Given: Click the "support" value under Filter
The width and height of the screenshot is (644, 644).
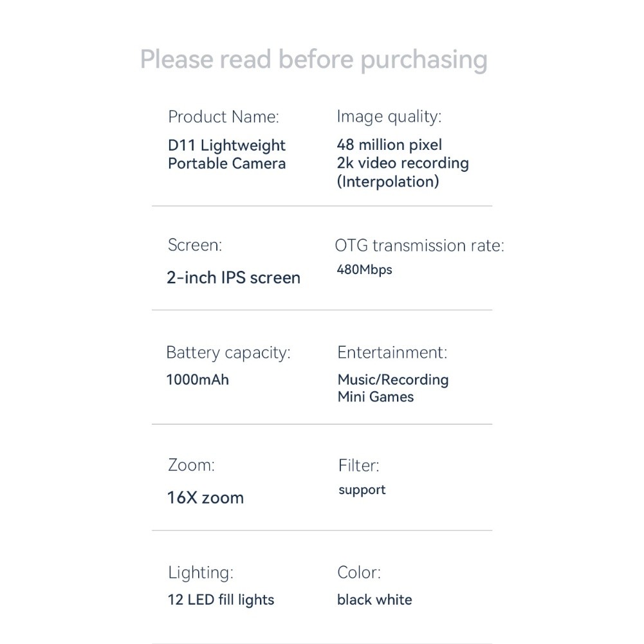Looking at the screenshot, I should click(x=362, y=490).
